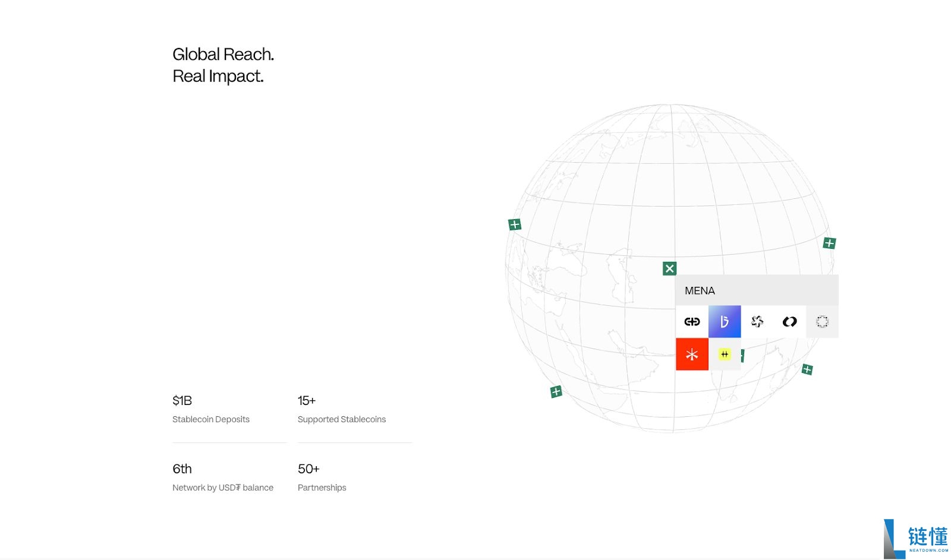Screen dimensions: 951x560
Task: Click the MENA region header label
Action: [700, 291]
